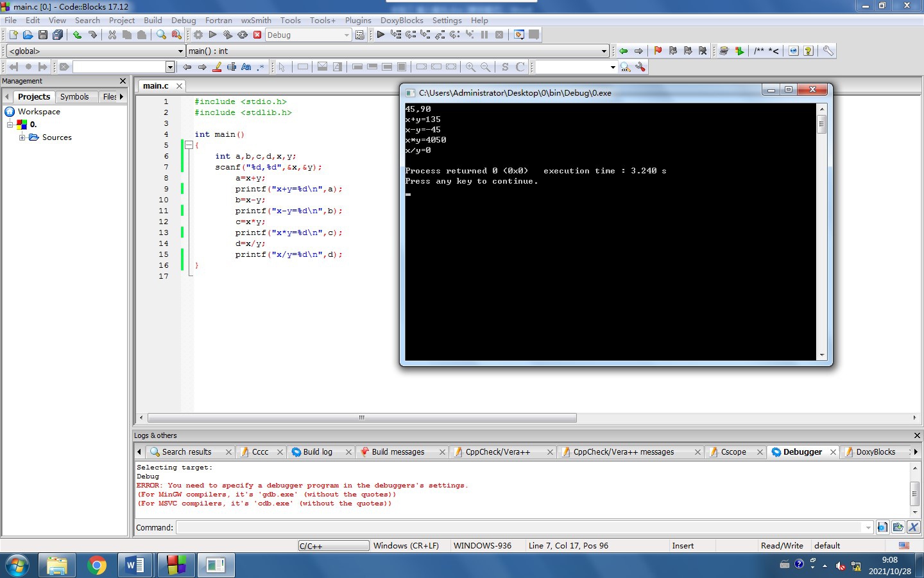Open the dropdown arrow of the toolbar search box
Viewport: 924px width, 578px height.
613,67
